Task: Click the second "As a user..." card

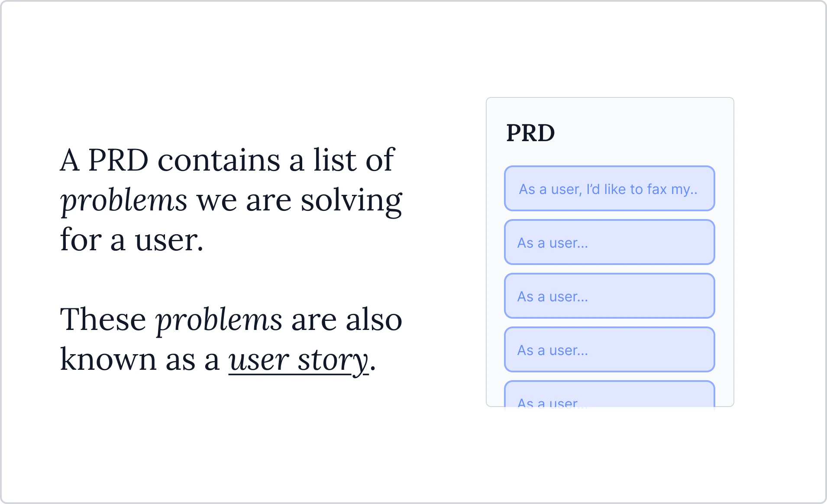Action: click(x=609, y=242)
